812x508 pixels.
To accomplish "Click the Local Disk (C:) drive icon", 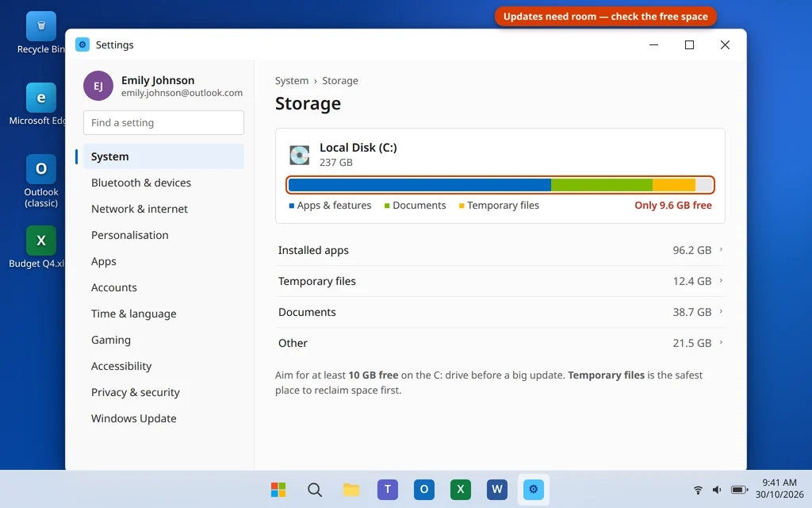I will point(299,155).
